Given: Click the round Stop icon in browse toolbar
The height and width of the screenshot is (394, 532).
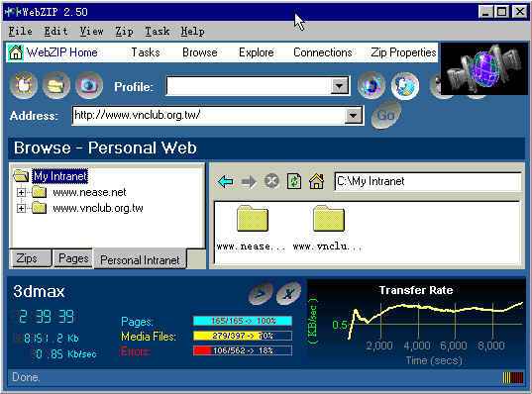Looking at the screenshot, I should (271, 181).
